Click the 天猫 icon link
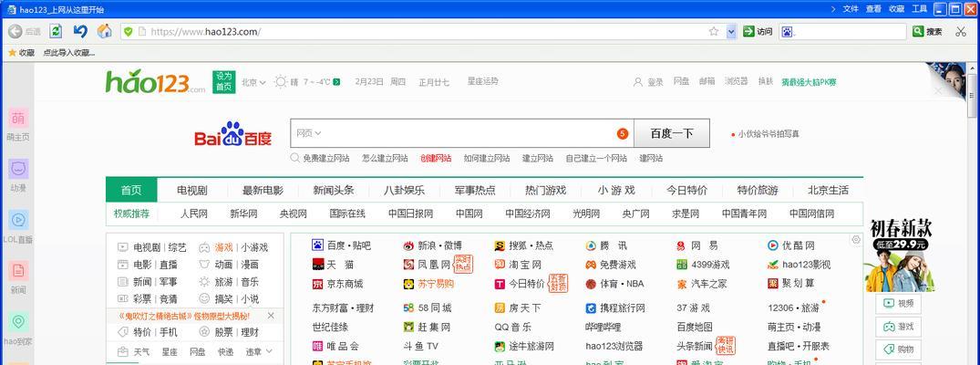980x365 pixels. pos(317,265)
